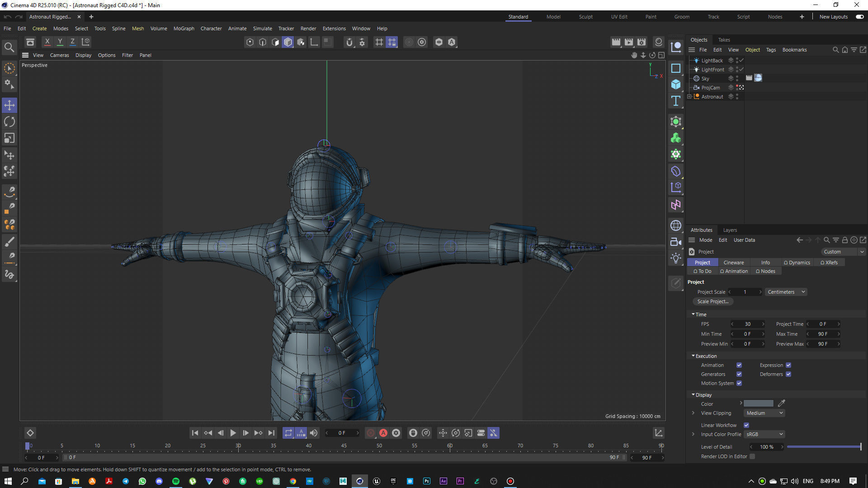
Task: Open Objects panel Bookmarks menu
Action: [x=794, y=50]
